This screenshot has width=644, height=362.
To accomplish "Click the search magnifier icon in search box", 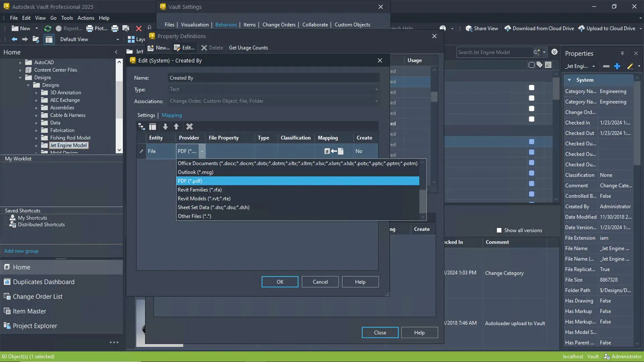I will [537, 52].
